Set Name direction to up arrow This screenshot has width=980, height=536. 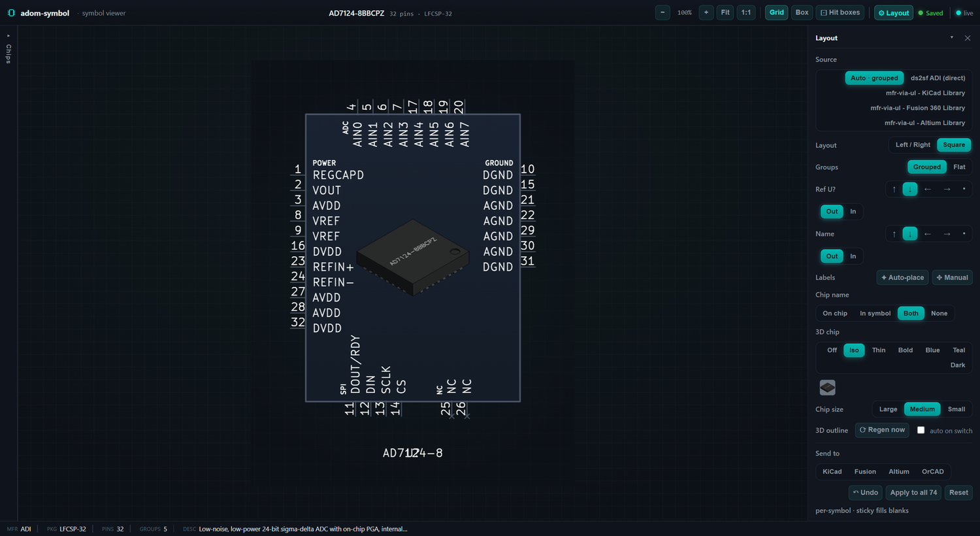[x=894, y=234]
